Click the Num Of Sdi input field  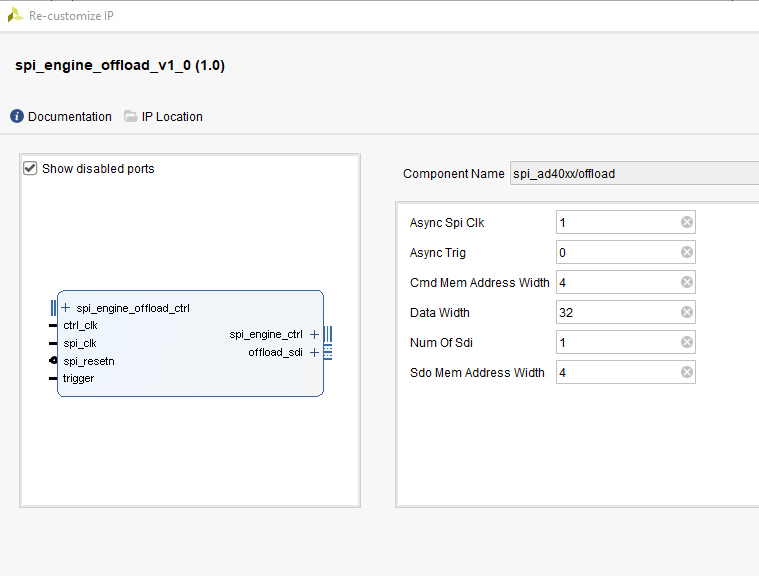(616, 342)
